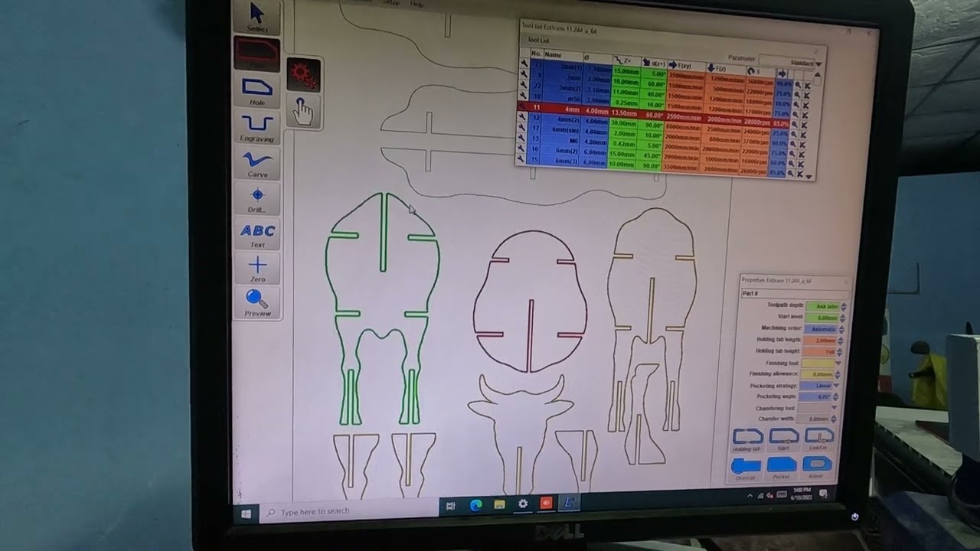Click the spindle S column header

(x=759, y=71)
